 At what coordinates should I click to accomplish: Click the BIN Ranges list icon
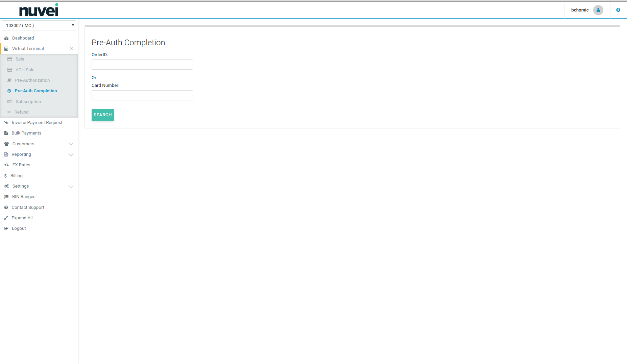pos(6,197)
